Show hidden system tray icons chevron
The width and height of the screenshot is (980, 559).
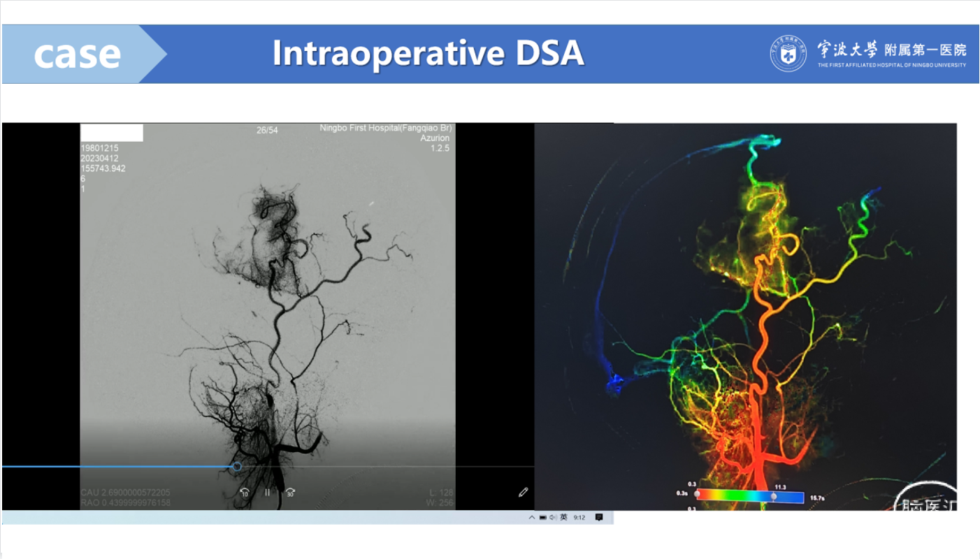point(532,518)
